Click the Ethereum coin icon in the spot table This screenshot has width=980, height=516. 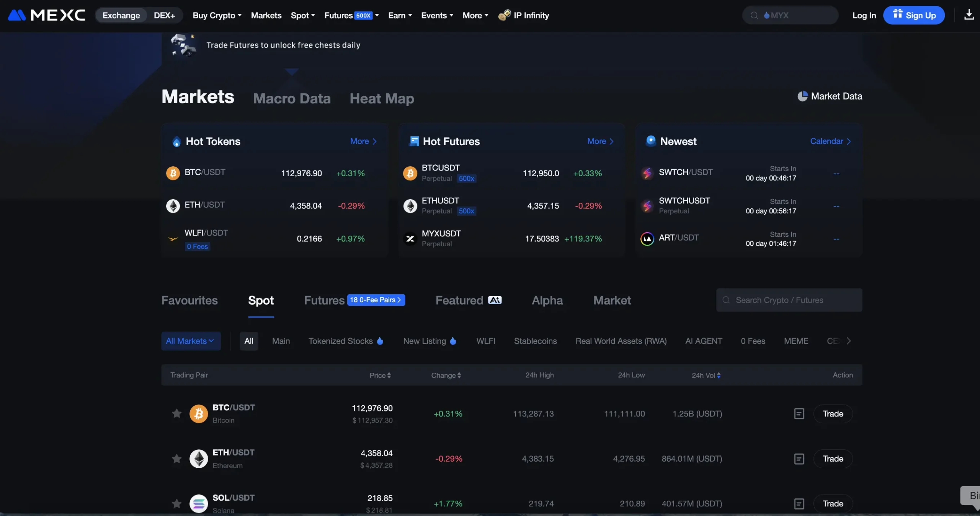(199, 459)
